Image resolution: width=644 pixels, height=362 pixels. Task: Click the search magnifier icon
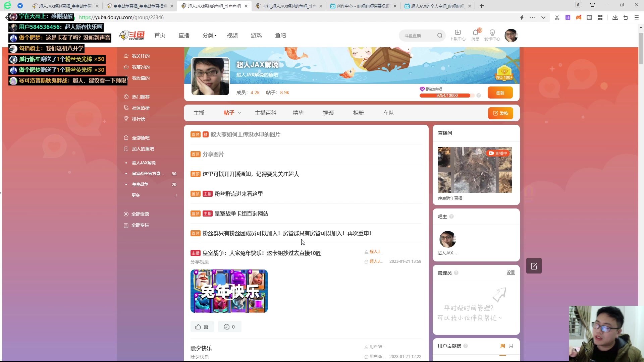(440, 36)
